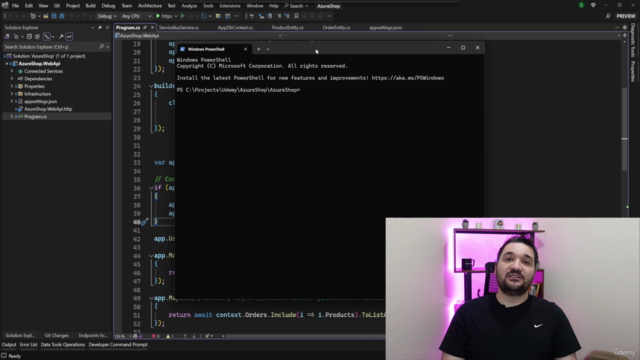Image resolution: width=640 pixels, height=360 pixels.
Task: Click Show All Files icon in Solution Explorer
Action: (37, 37)
